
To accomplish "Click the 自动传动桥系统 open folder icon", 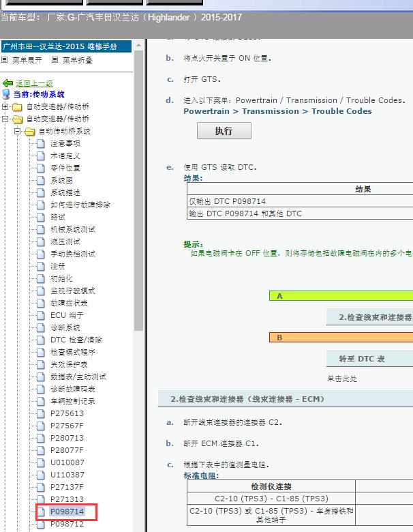I will (x=30, y=132).
